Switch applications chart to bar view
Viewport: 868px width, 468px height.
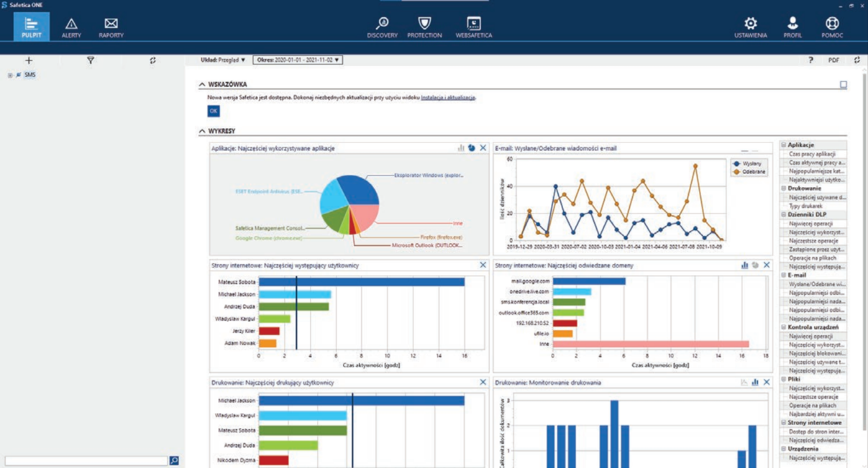point(461,148)
